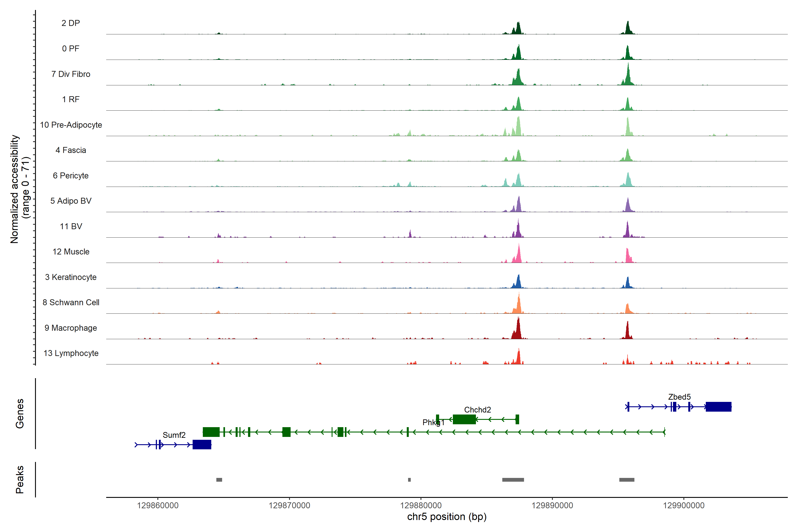The width and height of the screenshot is (798, 532).
Task: Click the widest gray peak bar
Action: tap(513, 480)
